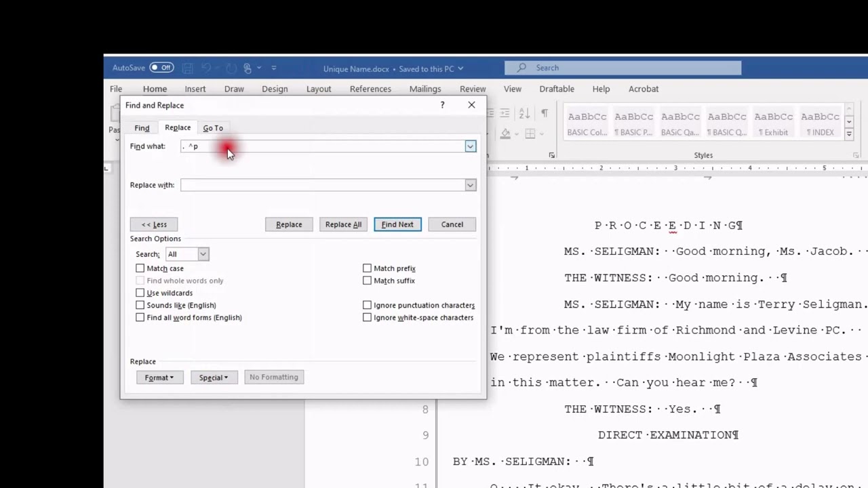
Task: Click the Touch/Mouse mode icon
Action: click(248, 68)
